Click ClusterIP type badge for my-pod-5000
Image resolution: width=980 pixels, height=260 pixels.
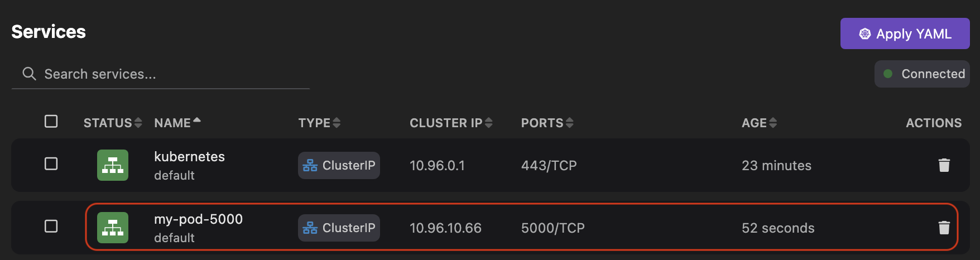click(339, 228)
